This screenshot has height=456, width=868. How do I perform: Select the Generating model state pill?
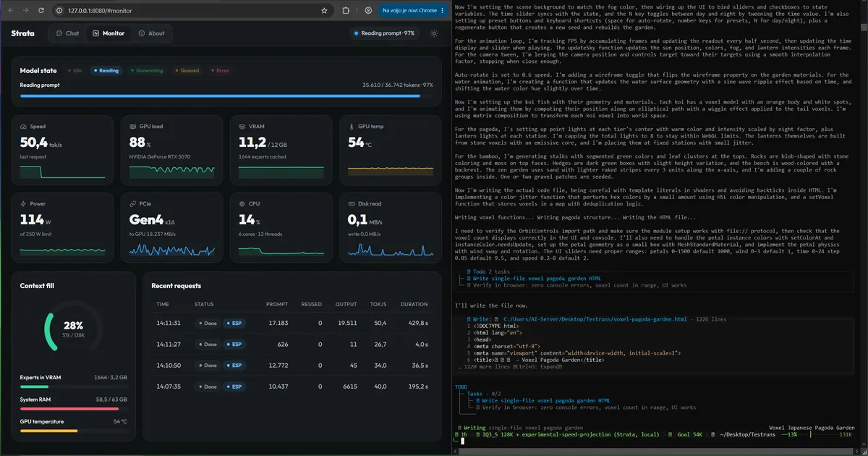click(x=147, y=71)
